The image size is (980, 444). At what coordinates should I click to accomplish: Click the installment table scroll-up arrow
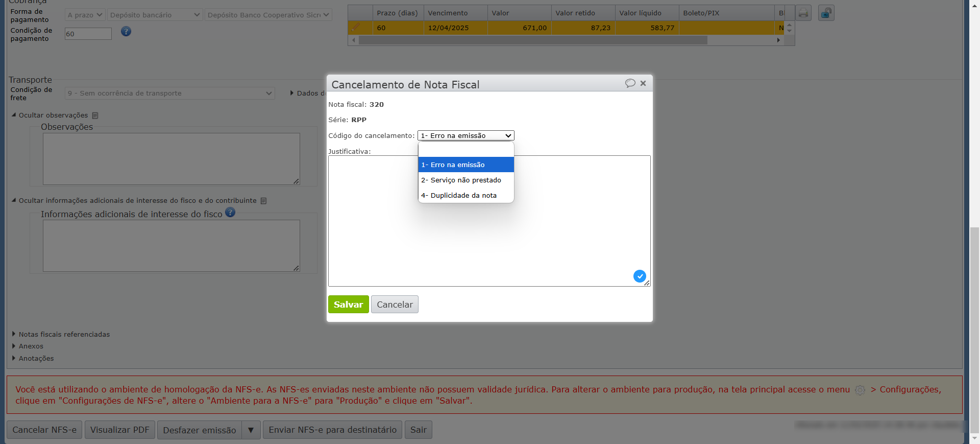(790, 25)
